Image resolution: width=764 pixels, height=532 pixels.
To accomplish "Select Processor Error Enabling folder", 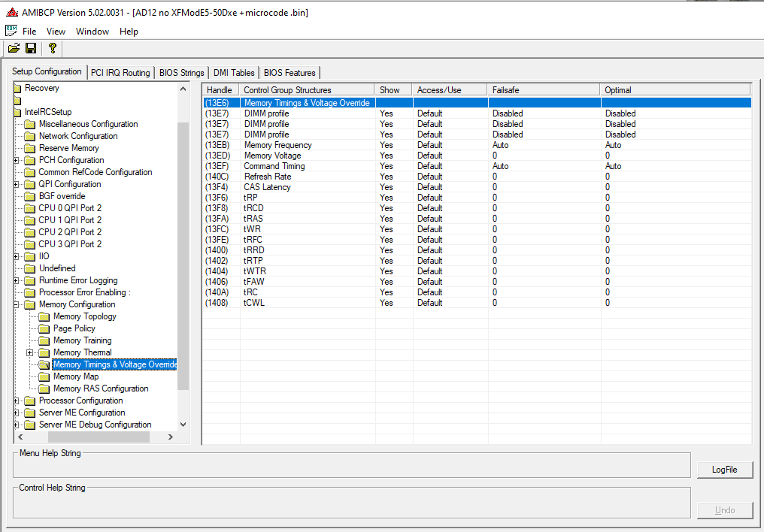I will coord(85,292).
